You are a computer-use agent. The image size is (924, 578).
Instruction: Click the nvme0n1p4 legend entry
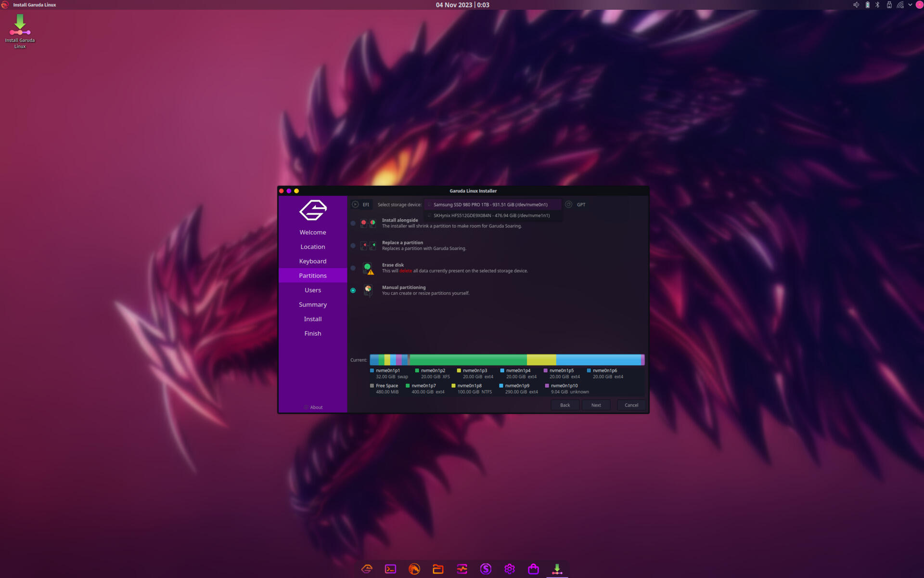pos(518,374)
